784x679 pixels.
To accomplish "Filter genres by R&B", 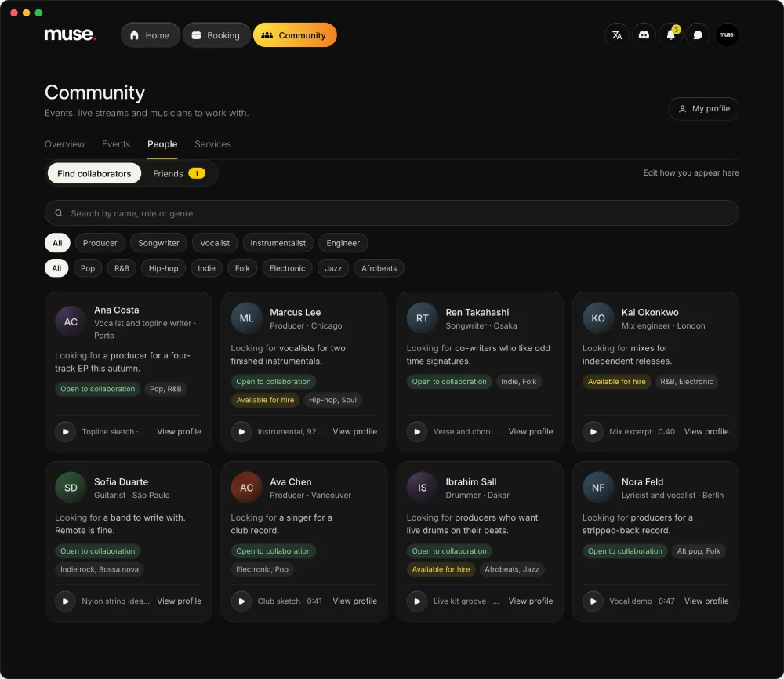I will 122,268.
